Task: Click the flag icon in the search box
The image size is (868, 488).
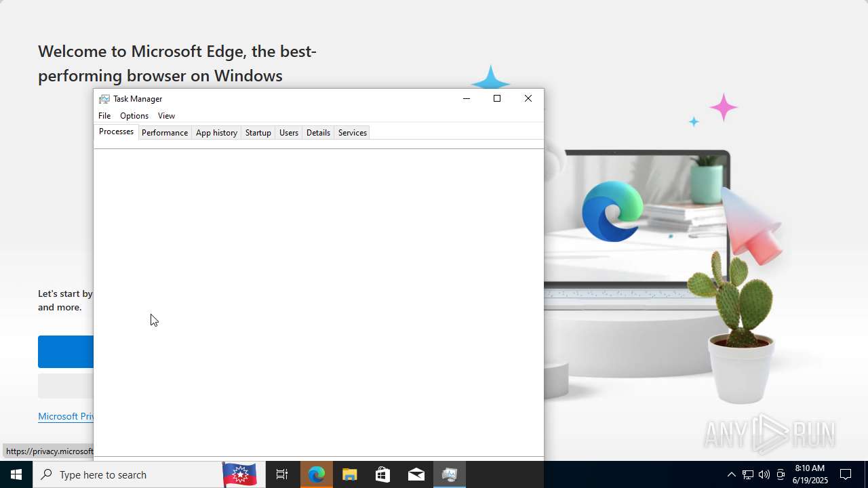Action: pos(239,474)
